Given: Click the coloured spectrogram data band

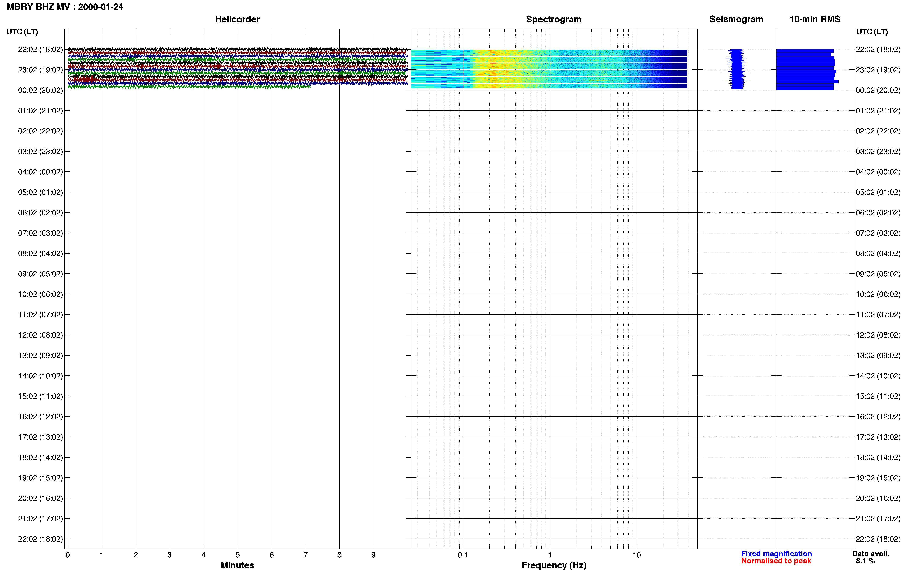Looking at the screenshot, I should (x=549, y=69).
